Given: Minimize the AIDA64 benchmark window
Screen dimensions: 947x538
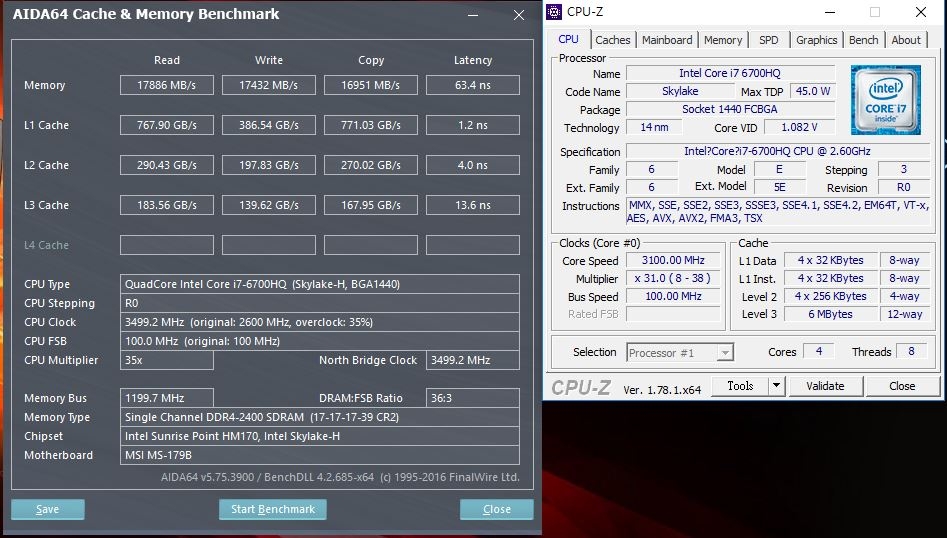Looking at the screenshot, I should point(473,14).
